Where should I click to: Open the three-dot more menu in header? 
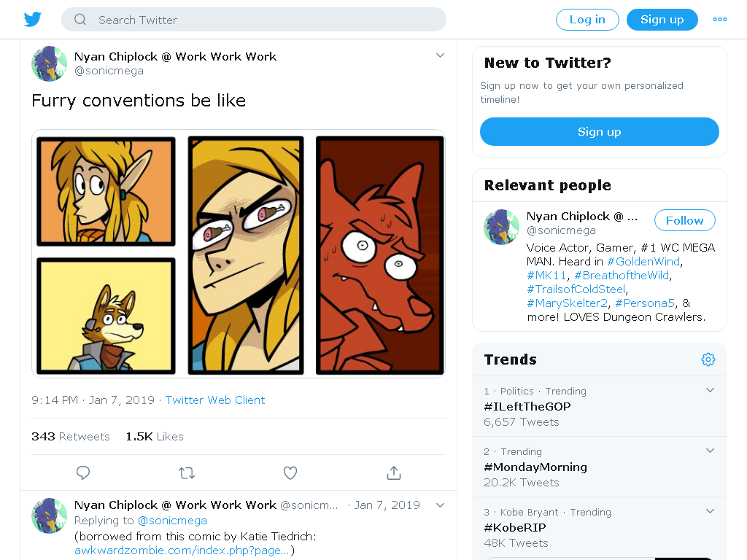point(719,20)
